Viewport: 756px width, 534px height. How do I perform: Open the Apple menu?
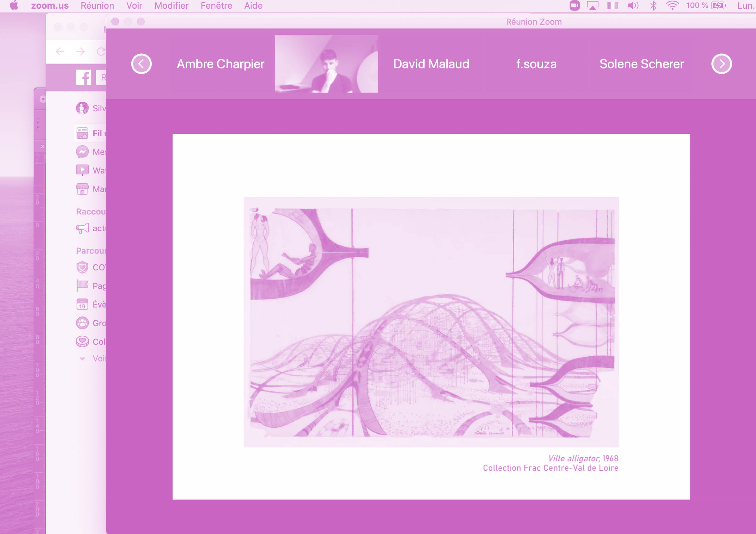[14, 6]
